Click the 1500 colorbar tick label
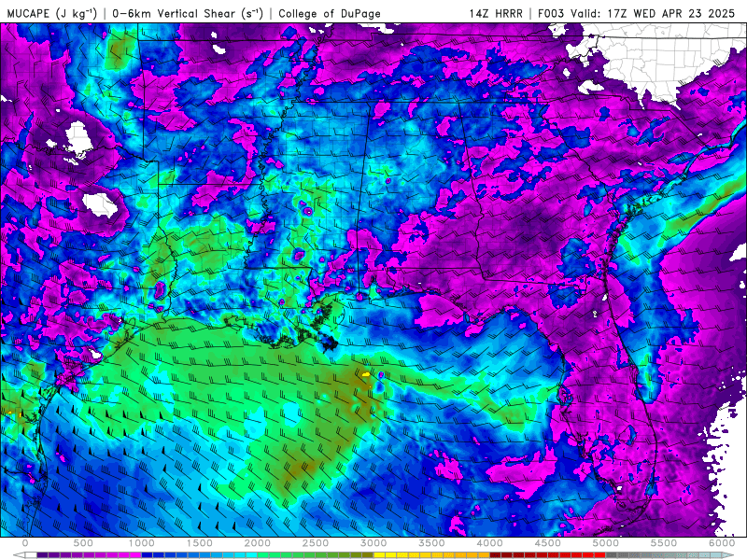The height and width of the screenshot is (560, 747). point(199,543)
